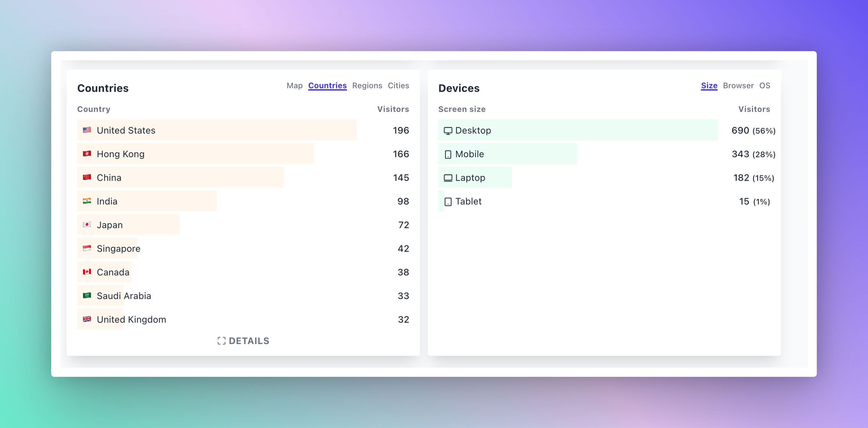Click the 98 visitors value
Image resolution: width=868 pixels, height=428 pixels.
[x=403, y=201]
